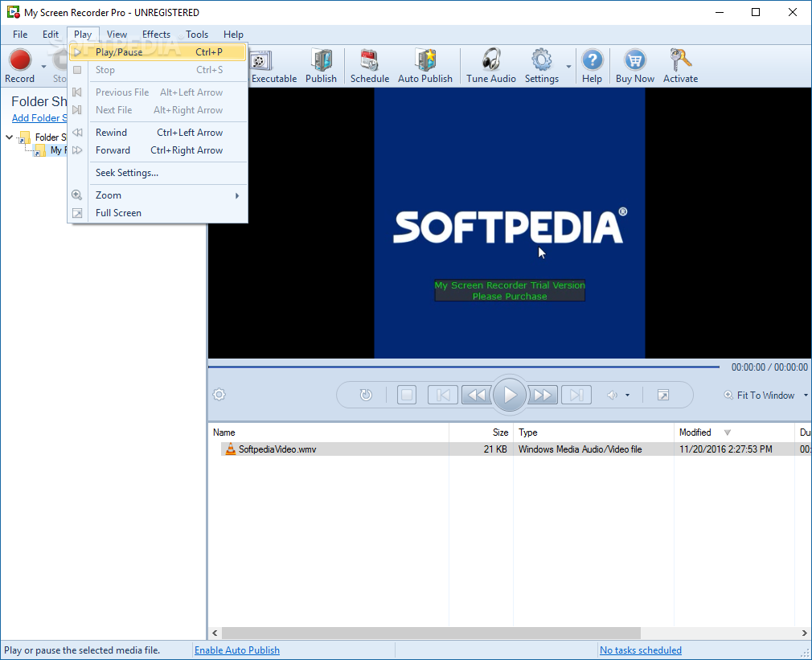Open the Tools menu
The width and height of the screenshot is (812, 660).
point(197,34)
